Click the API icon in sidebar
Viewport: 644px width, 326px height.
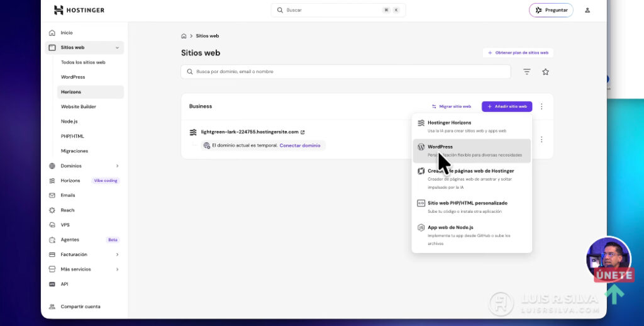[x=52, y=284]
